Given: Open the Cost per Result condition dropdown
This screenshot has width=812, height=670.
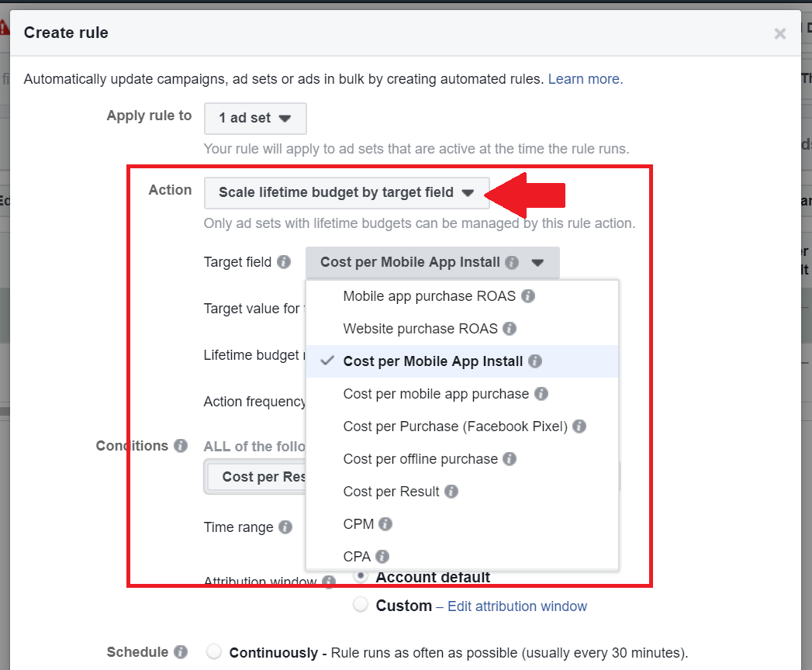Looking at the screenshot, I should [x=257, y=477].
